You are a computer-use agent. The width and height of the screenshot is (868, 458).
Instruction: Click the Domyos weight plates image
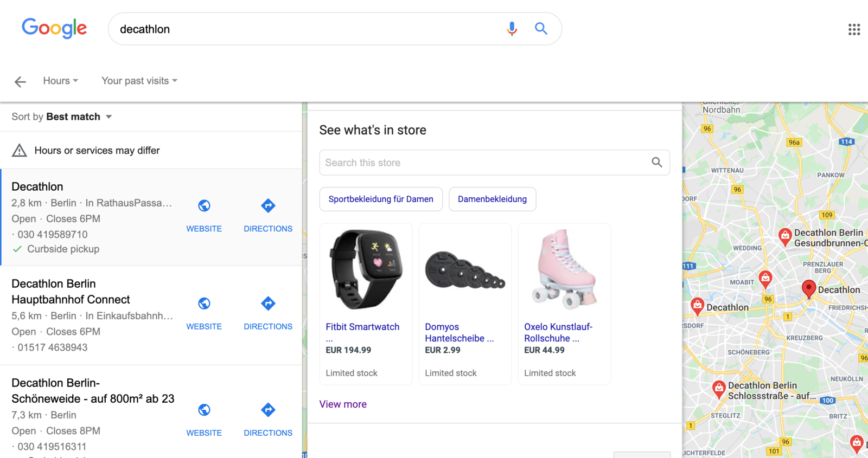(x=465, y=269)
